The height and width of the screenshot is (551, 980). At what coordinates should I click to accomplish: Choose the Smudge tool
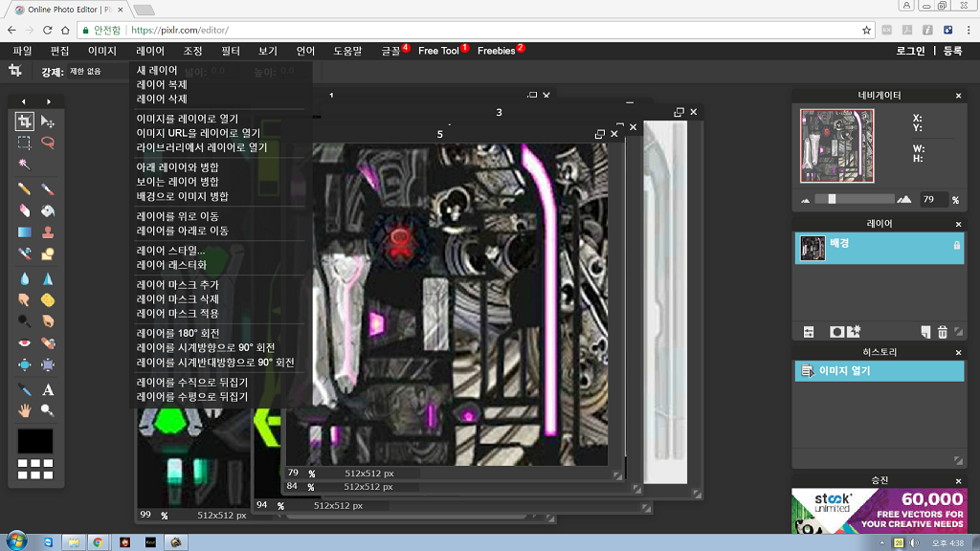click(24, 299)
